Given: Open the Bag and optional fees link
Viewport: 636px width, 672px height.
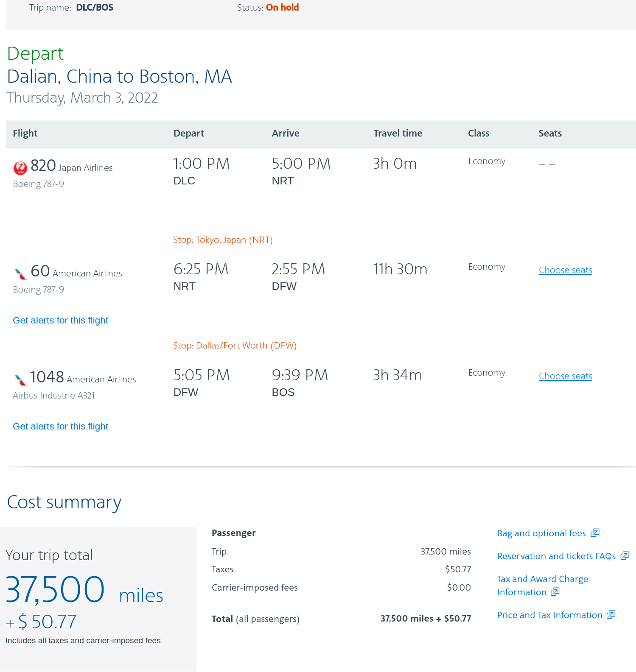Looking at the screenshot, I should pos(541,533).
